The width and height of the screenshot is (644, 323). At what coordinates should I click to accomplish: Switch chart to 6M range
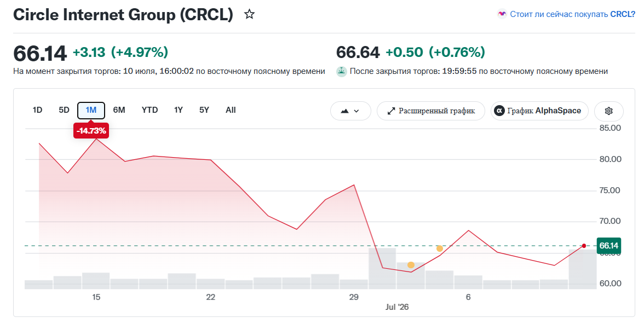[119, 110]
